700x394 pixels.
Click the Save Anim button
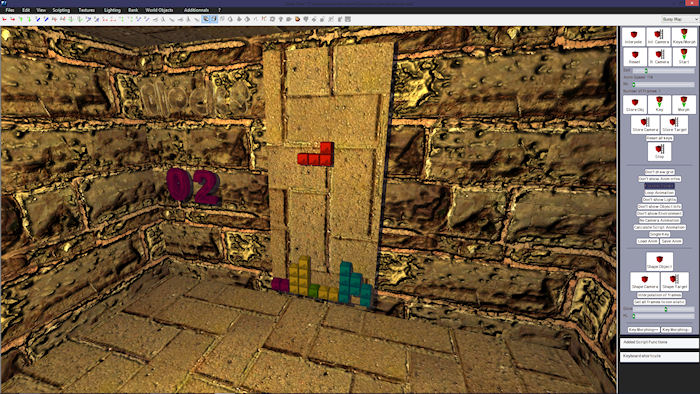[x=671, y=241]
